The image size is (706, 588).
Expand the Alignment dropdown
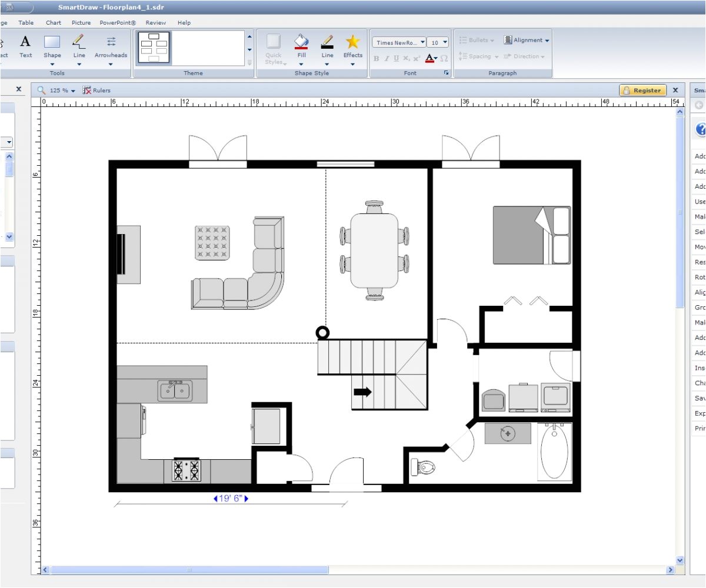click(547, 39)
